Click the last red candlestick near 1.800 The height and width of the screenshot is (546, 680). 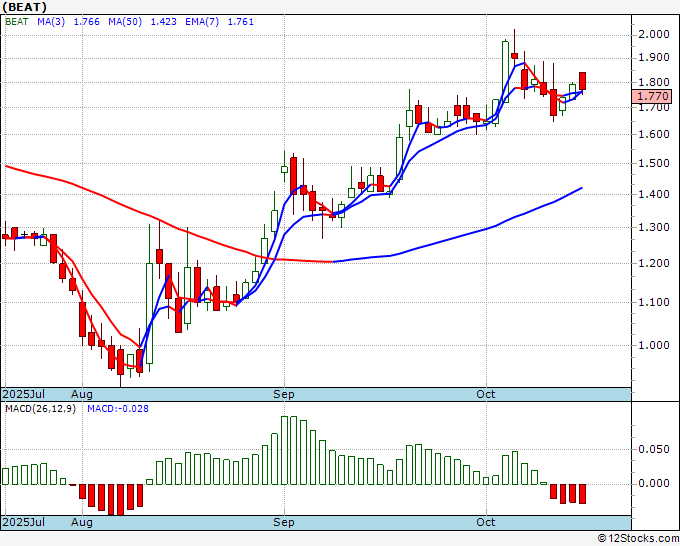pyautogui.click(x=582, y=82)
